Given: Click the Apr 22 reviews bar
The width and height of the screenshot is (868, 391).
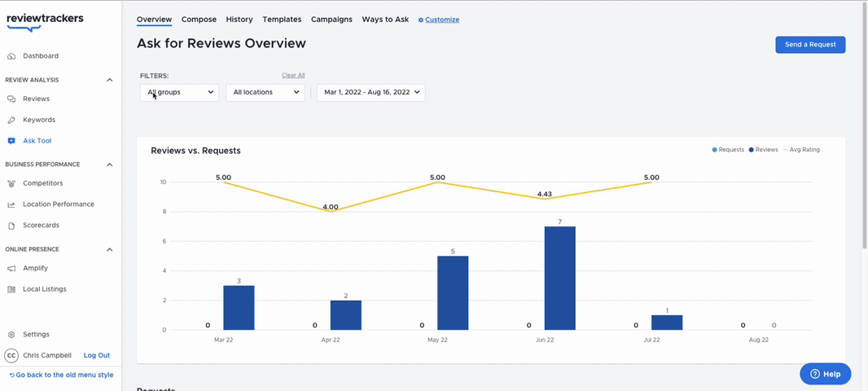Looking at the screenshot, I should pos(346,315).
